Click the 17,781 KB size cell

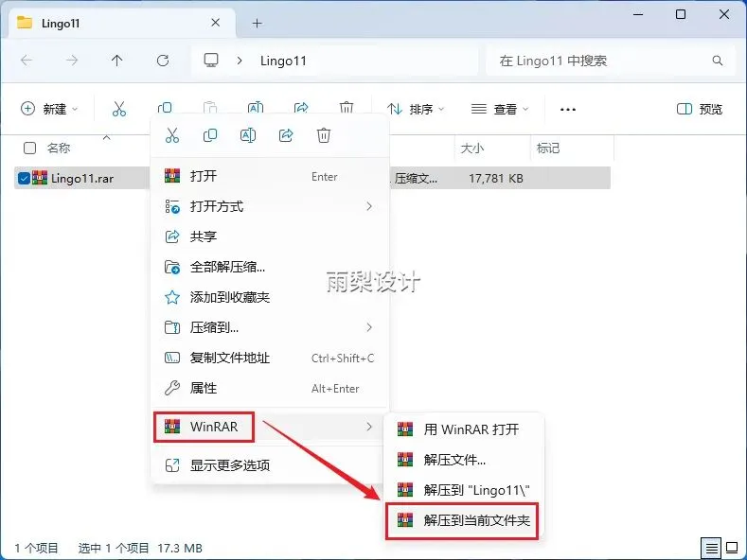(496, 179)
